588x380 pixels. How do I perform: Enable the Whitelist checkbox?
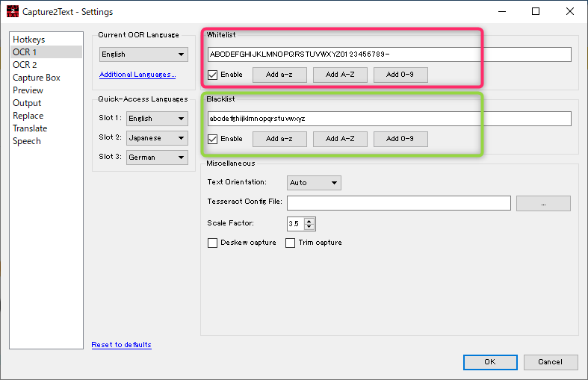click(213, 75)
